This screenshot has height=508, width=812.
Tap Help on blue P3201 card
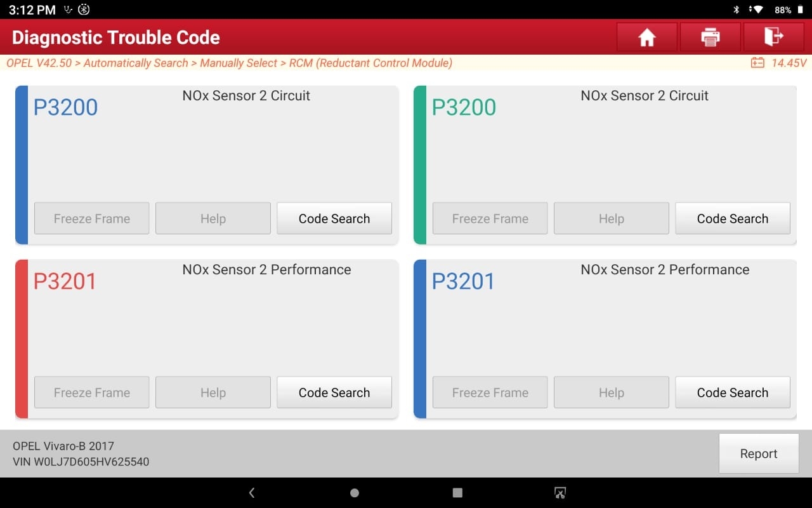click(612, 392)
